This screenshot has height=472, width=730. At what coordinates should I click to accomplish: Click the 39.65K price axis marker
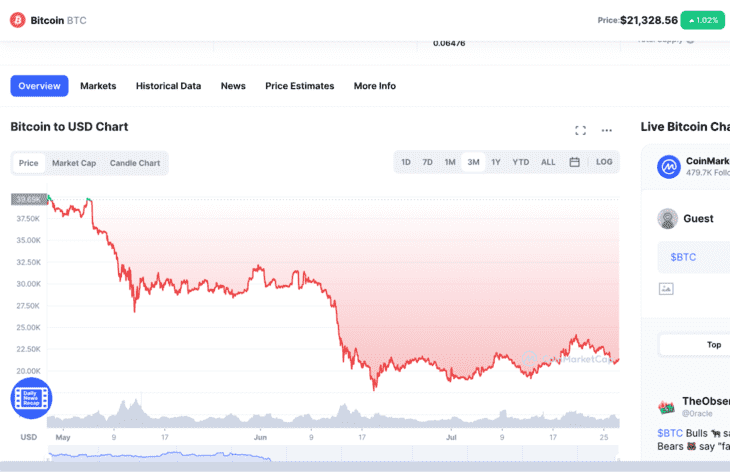pos(29,199)
